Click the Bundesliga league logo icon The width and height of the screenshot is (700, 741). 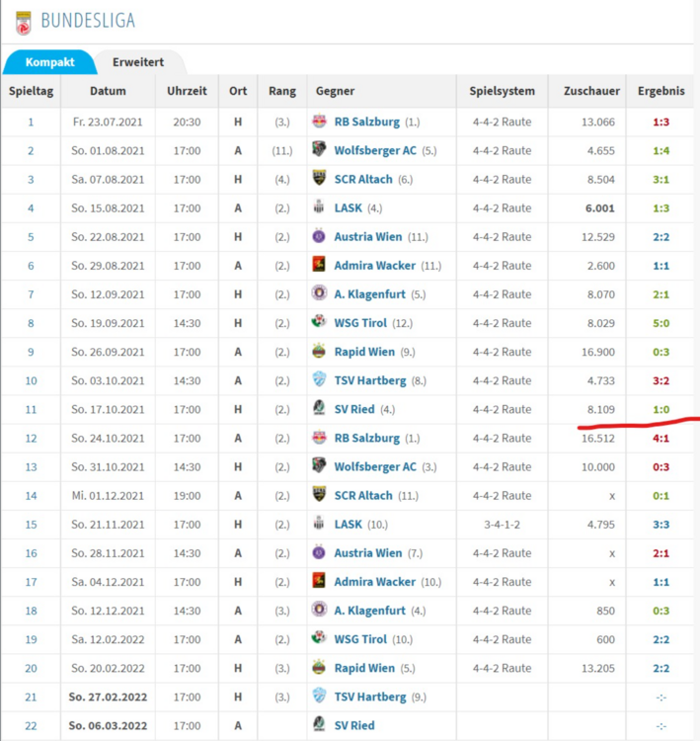23,23
